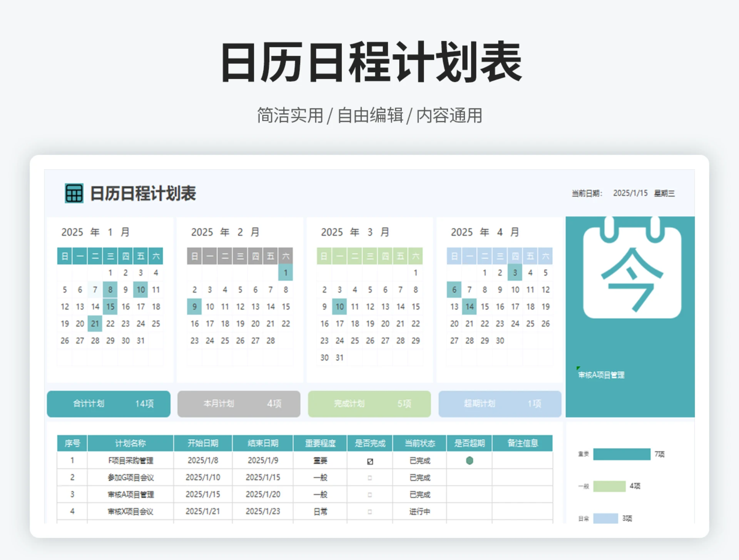Select the 本月计划 summary tab
Image resolution: width=739 pixels, height=560 pixels.
point(239,404)
